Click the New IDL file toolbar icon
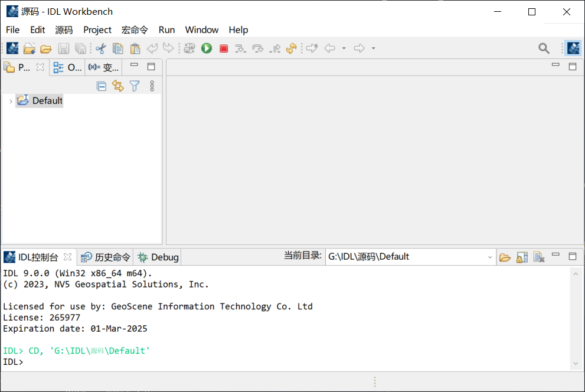The image size is (585, 392). [x=12, y=48]
